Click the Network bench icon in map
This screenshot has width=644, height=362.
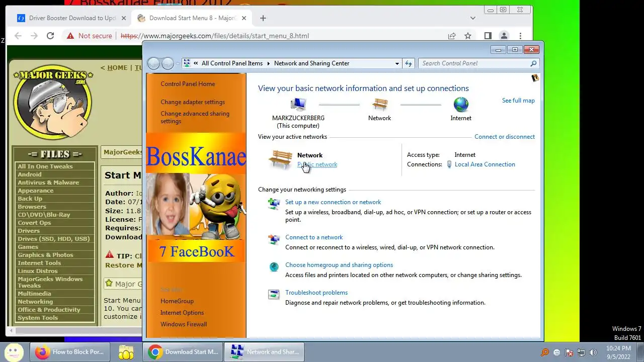click(x=380, y=105)
